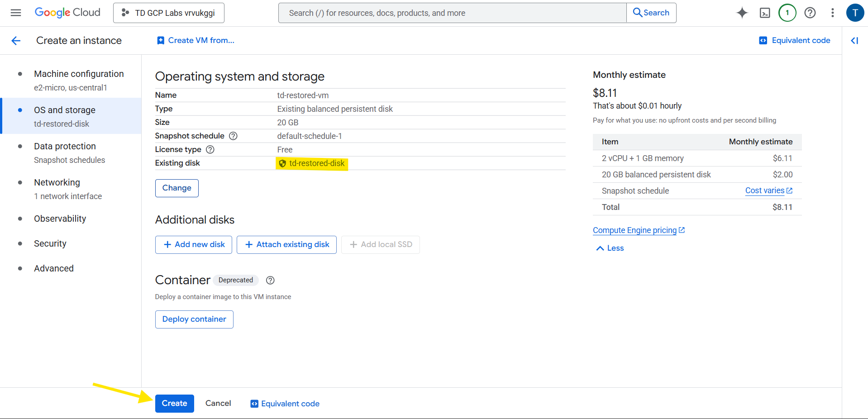
Task: Go back using the left arrow
Action: coord(16,41)
